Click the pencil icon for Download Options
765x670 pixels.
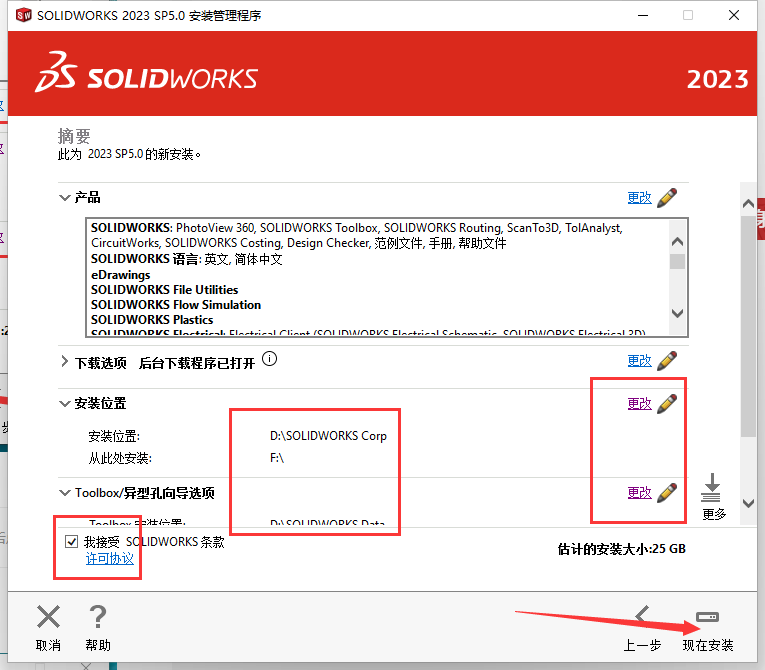coord(667,360)
